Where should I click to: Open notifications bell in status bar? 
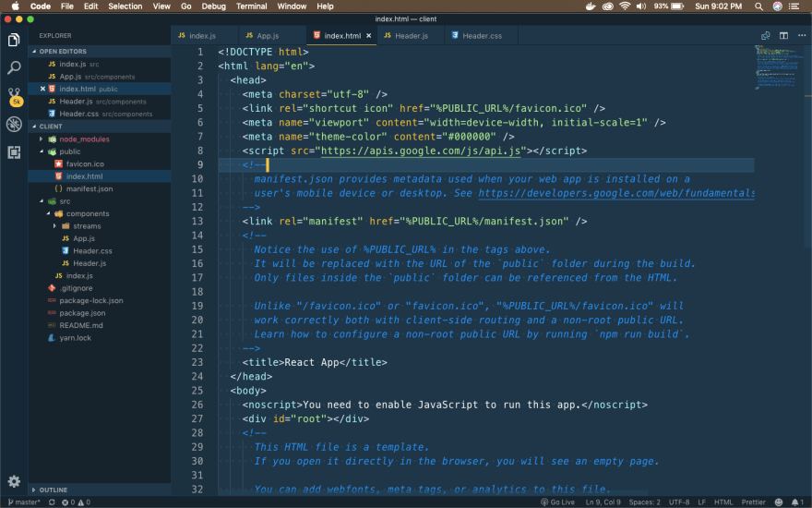coord(797,502)
